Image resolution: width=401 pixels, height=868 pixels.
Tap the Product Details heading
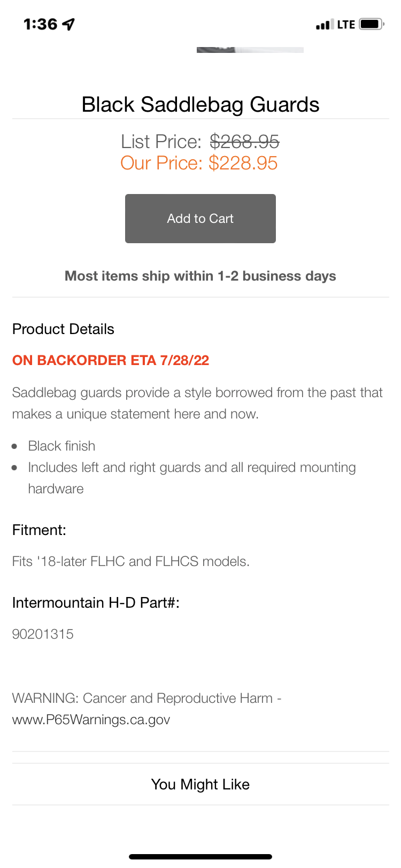[63, 329]
